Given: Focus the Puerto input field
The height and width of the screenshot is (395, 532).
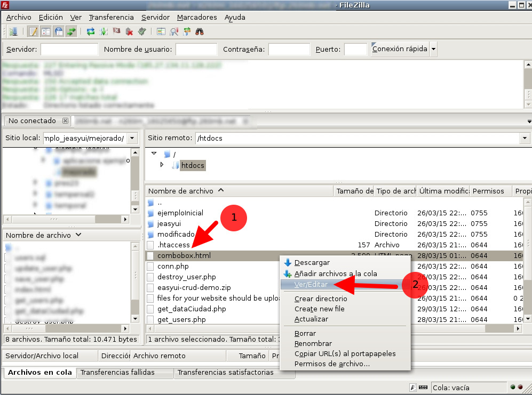Looking at the screenshot, I should point(355,49).
